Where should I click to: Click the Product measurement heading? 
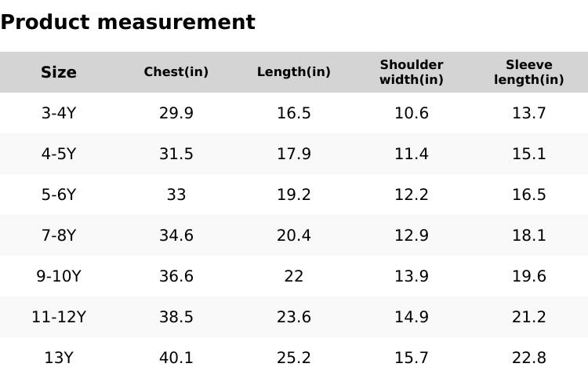point(128,22)
